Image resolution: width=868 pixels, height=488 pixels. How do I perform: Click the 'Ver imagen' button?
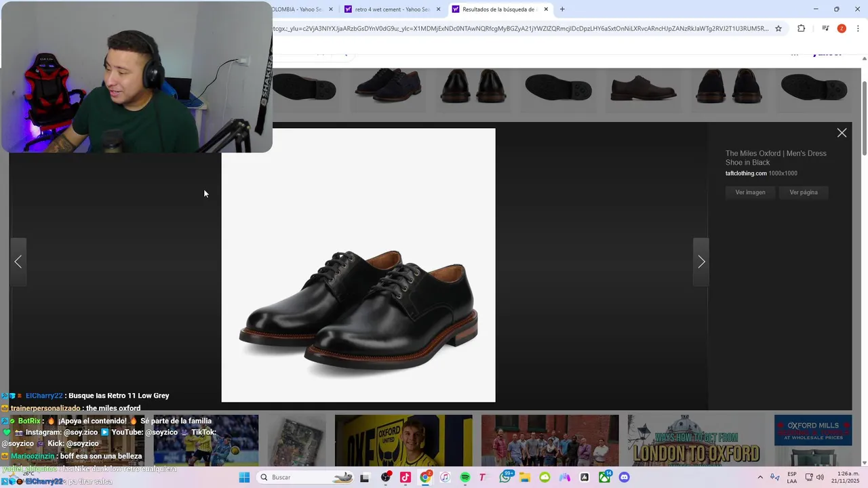pyautogui.click(x=750, y=192)
